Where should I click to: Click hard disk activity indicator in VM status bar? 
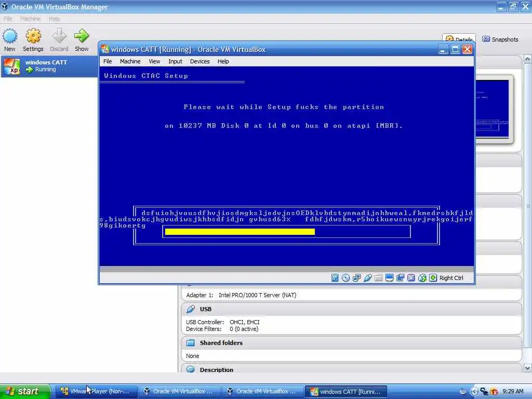tap(335, 278)
